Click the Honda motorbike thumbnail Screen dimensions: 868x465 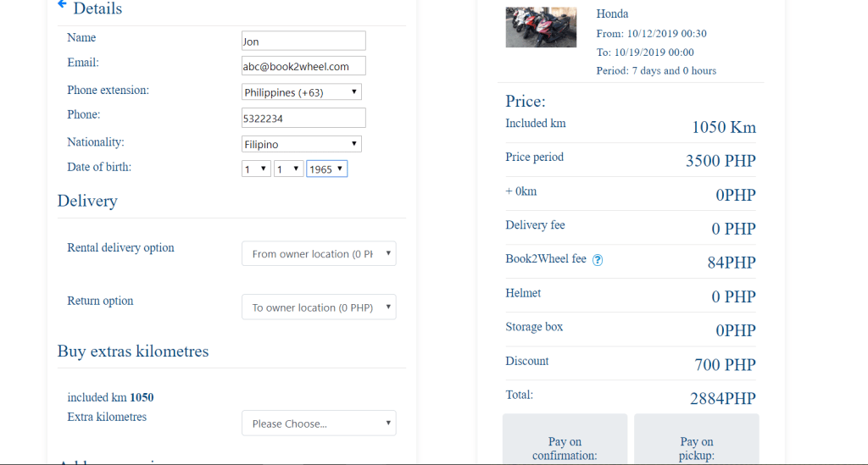tap(540, 27)
